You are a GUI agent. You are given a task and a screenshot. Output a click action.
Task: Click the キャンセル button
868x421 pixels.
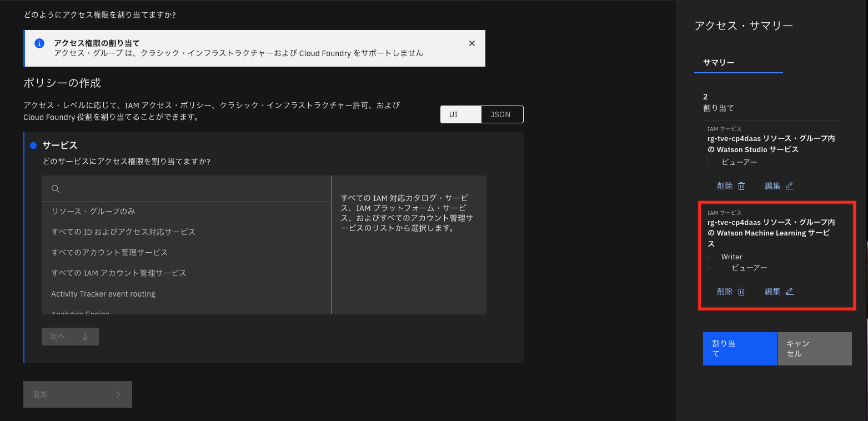(814, 348)
